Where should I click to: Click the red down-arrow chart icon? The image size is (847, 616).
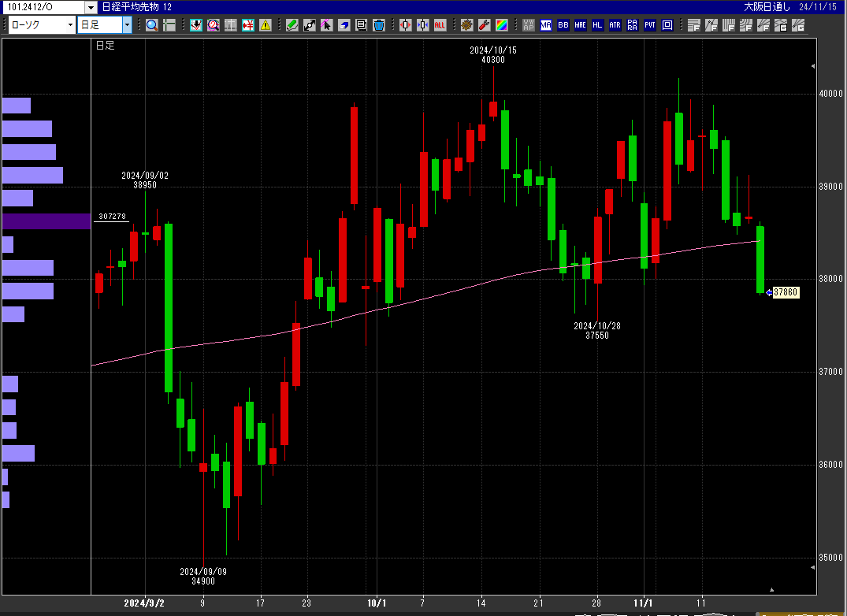tap(196, 25)
